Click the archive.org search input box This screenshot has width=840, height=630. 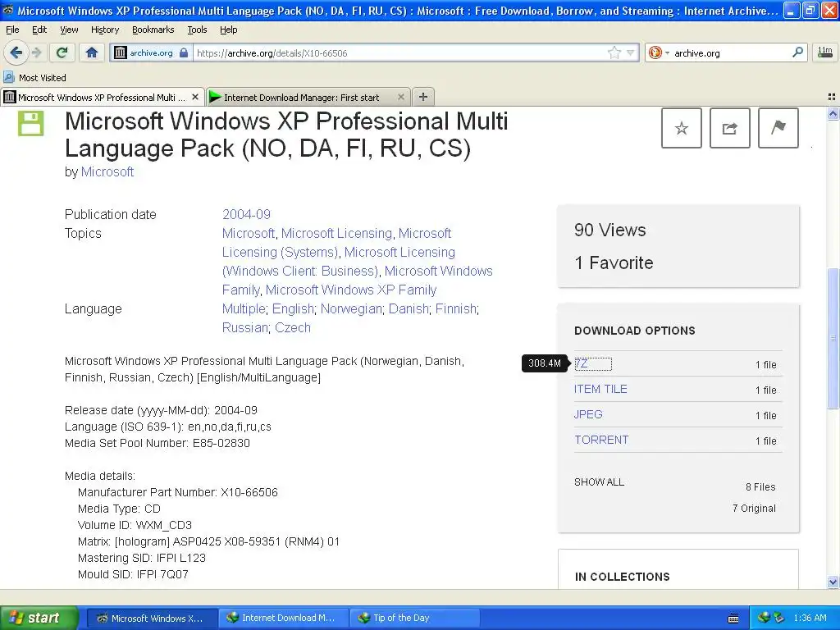click(x=731, y=52)
